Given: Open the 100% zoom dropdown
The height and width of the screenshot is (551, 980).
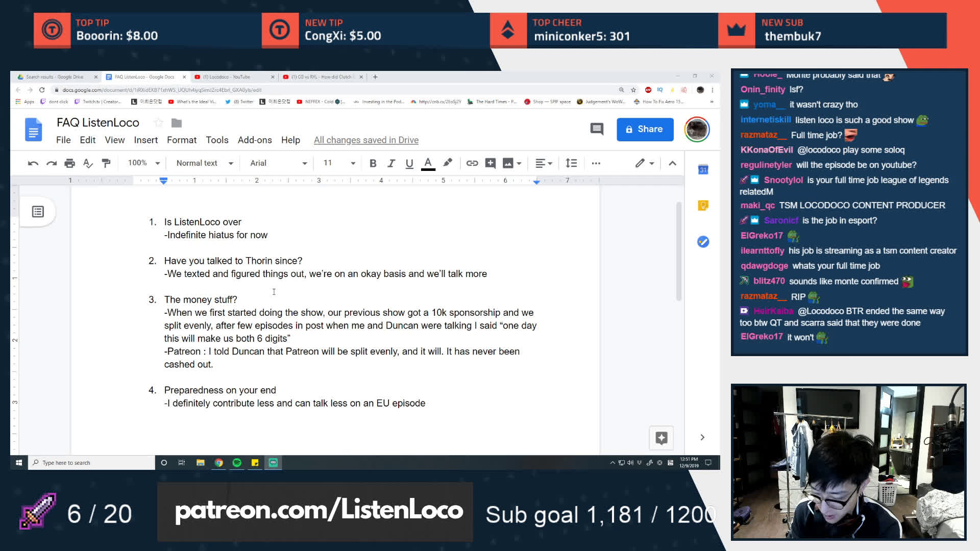Looking at the screenshot, I should [x=143, y=163].
